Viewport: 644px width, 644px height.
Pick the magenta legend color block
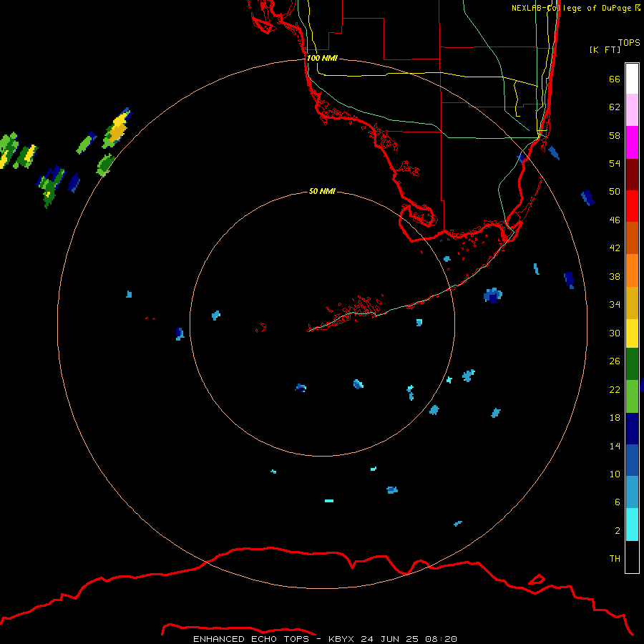tap(632, 142)
